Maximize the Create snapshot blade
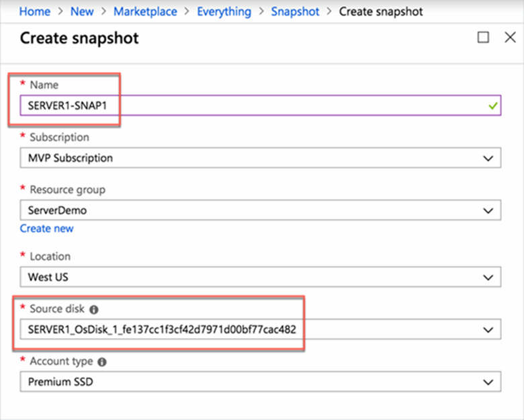 pyautogui.click(x=483, y=37)
